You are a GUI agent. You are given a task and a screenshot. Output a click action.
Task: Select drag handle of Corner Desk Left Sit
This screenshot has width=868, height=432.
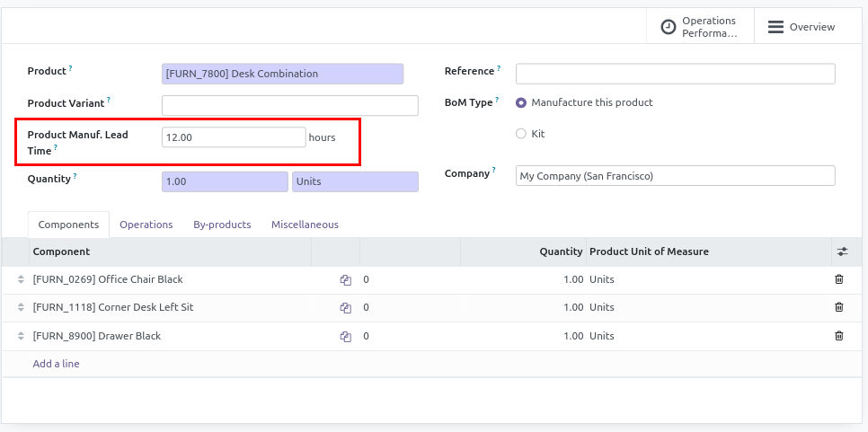(x=21, y=307)
